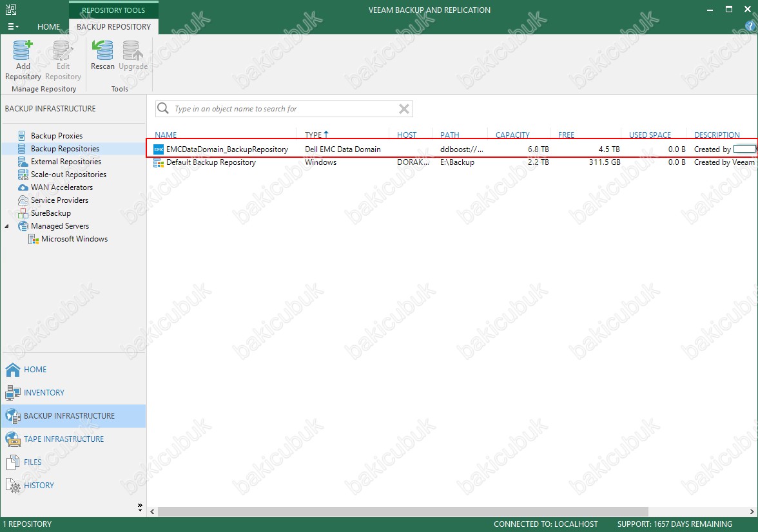Sort list by FREE column
Viewport: 758px width, 532px height.
tap(566, 135)
